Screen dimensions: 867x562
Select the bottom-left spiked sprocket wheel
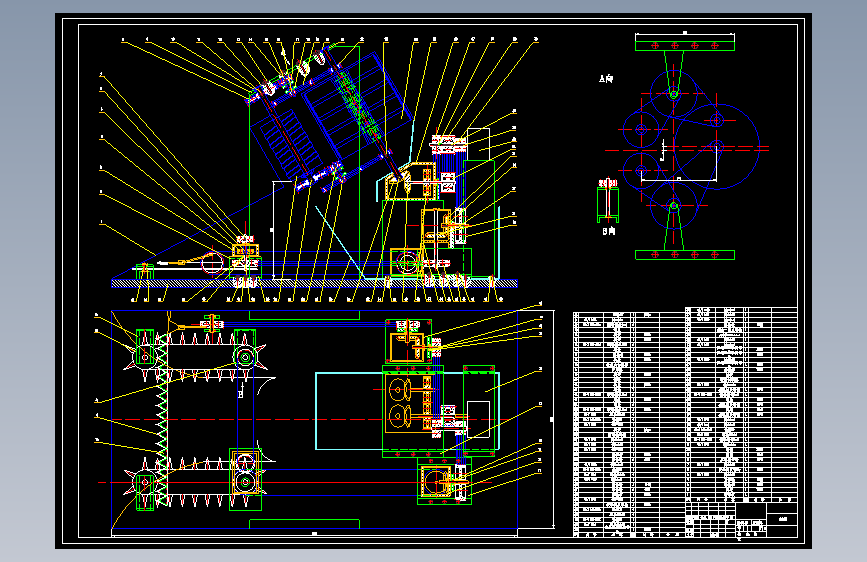145,483
